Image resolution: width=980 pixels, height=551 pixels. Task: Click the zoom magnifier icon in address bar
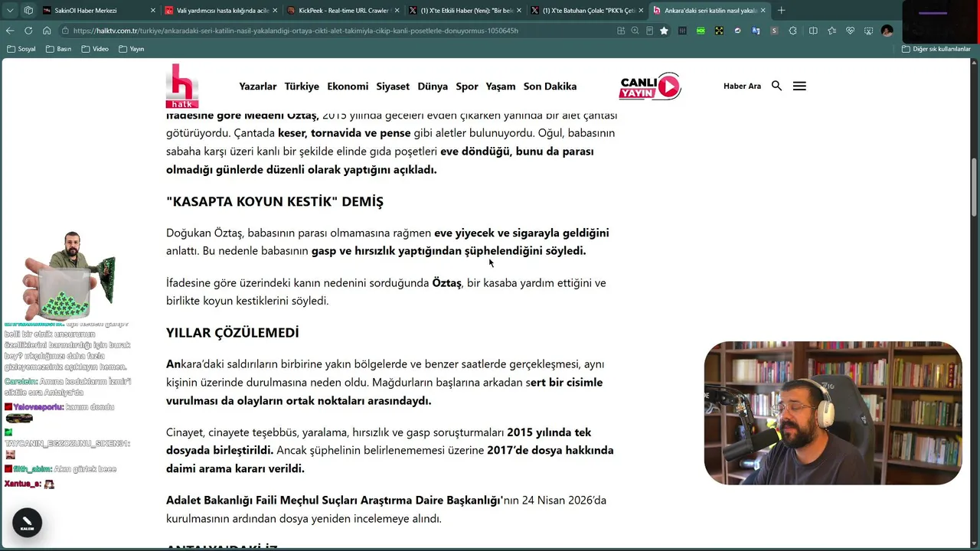(x=635, y=31)
